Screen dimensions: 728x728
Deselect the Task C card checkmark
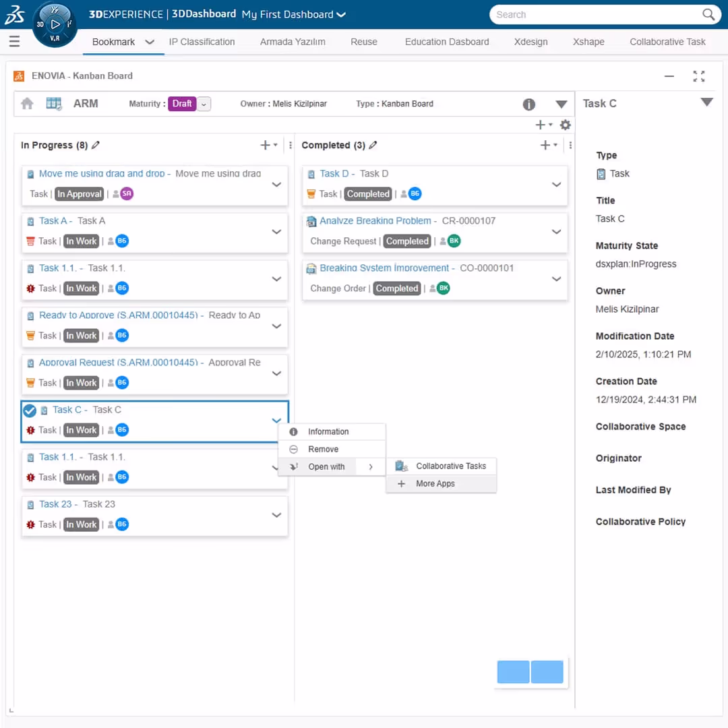[x=30, y=411]
